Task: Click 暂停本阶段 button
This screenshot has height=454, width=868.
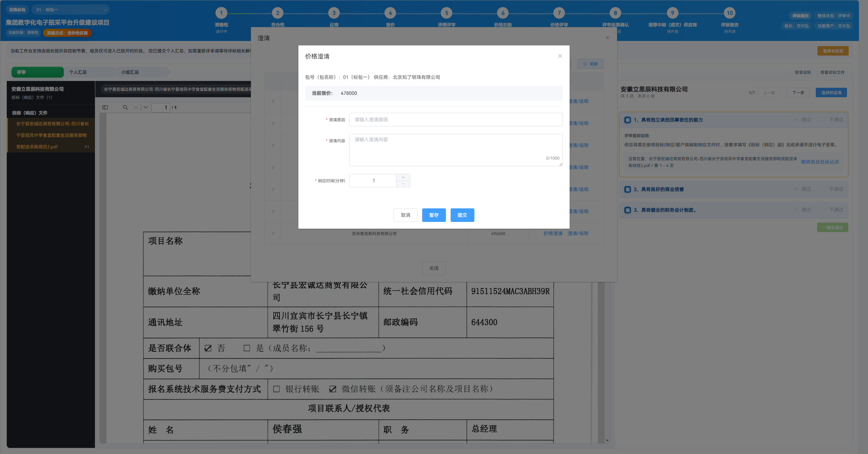Action: pos(833,51)
